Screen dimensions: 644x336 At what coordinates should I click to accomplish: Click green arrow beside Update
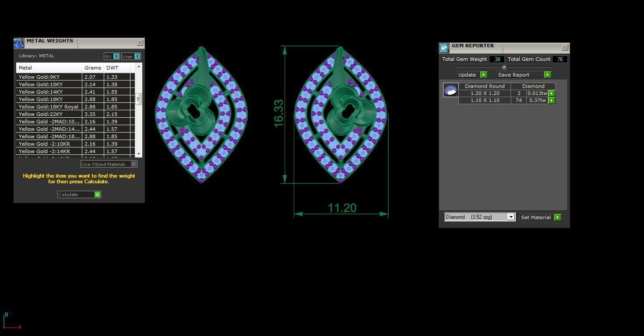483,75
